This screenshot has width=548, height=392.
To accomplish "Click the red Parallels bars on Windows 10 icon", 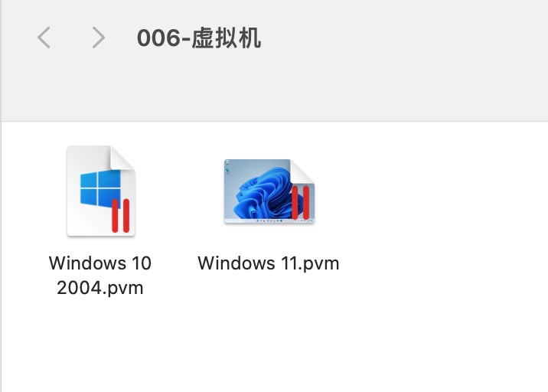I will click(x=121, y=215).
